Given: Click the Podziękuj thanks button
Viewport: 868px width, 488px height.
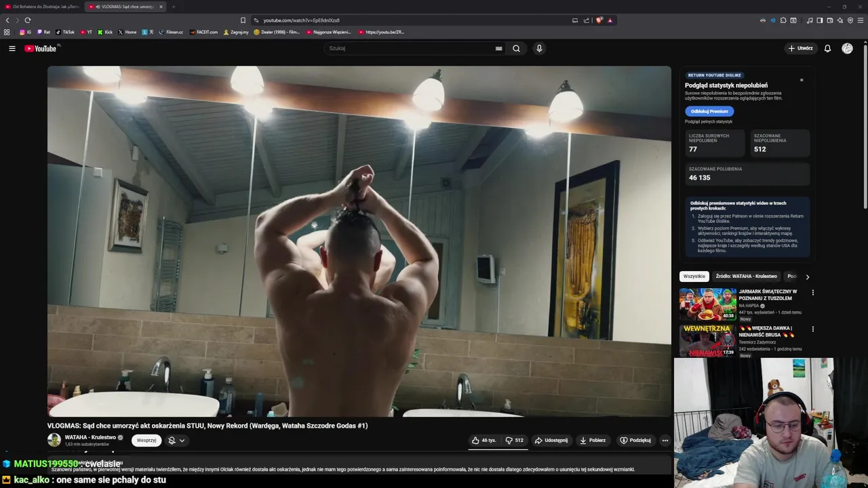Looking at the screenshot, I should tap(635, 440).
